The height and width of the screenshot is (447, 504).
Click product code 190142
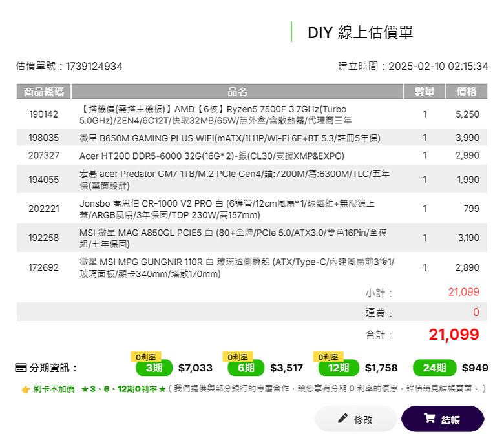[44, 114]
